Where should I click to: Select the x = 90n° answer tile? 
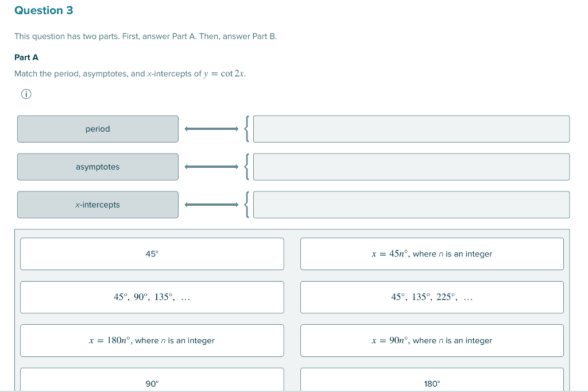[x=432, y=341]
